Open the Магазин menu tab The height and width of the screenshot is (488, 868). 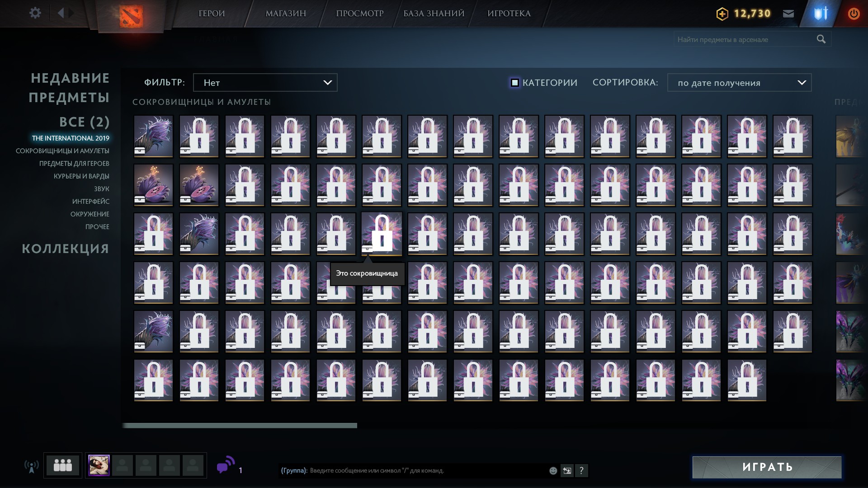click(x=286, y=14)
